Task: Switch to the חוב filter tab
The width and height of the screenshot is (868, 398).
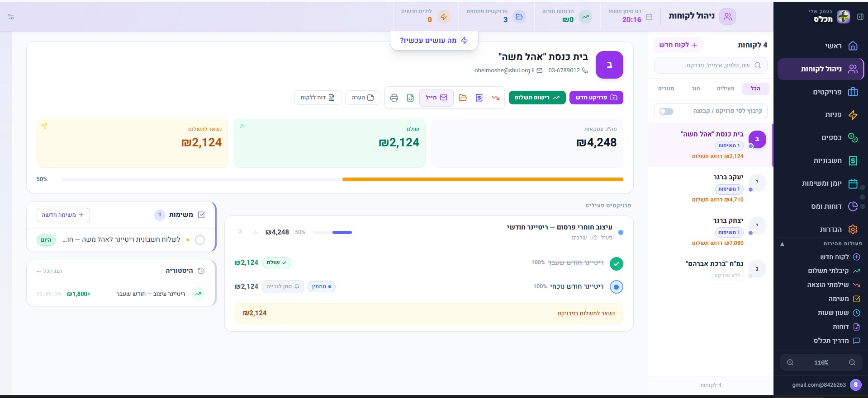Action: tap(696, 89)
